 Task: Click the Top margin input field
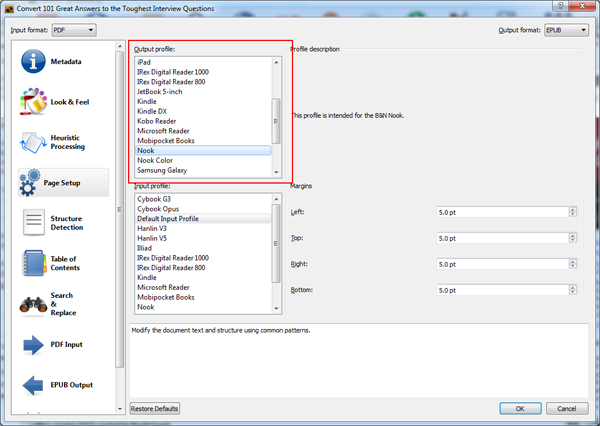(x=502, y=238)
